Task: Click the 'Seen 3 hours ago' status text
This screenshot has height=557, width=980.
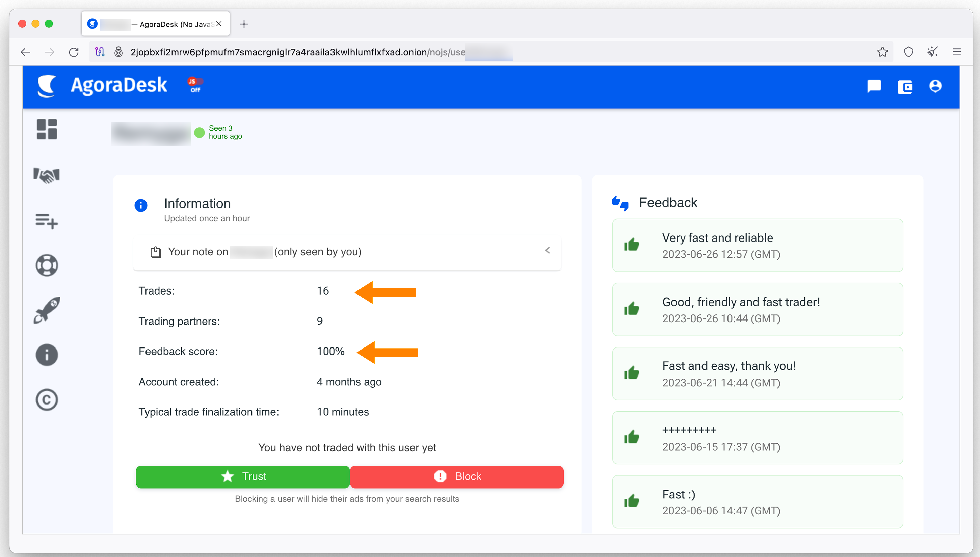Action: point(226,132)
